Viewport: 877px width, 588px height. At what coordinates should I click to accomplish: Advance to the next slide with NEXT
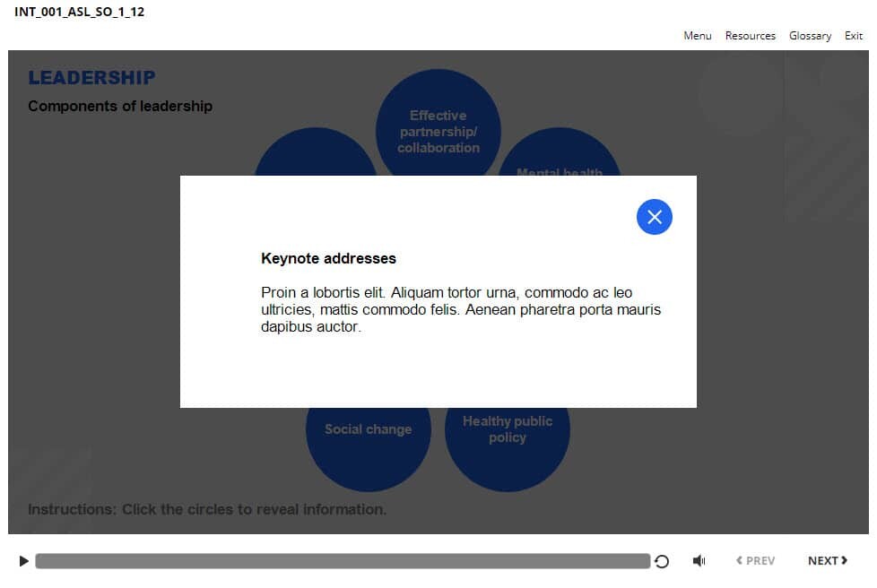[x=827, y=561]
